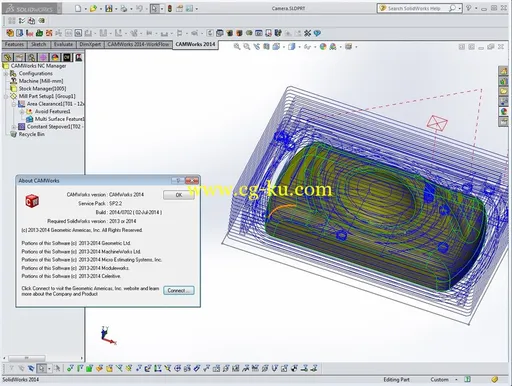Image resolution: width=512 pixels, height=386 pixels.
Task: Click the Connect button
Action: click(x=179, y=290)
